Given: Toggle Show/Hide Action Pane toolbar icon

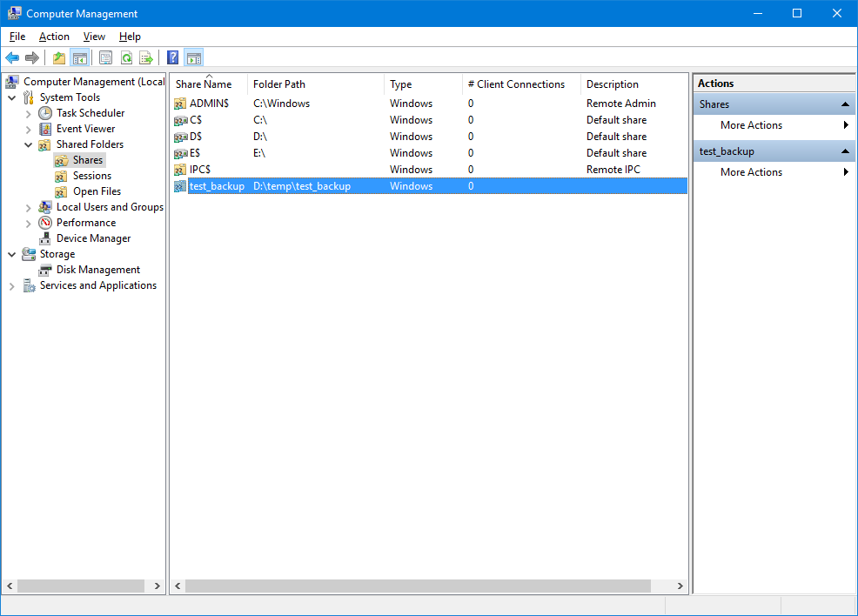Looking at the screenshot, I should [194, 58].
